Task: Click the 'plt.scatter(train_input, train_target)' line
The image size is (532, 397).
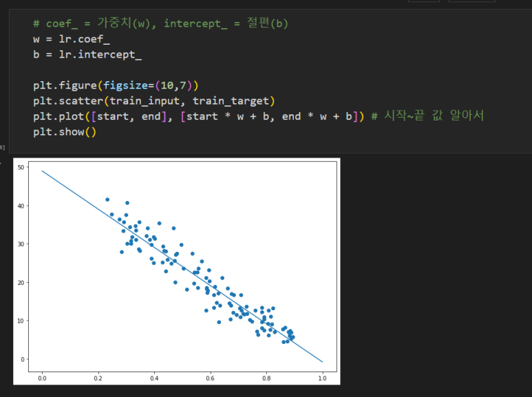Action: click(153, 100)
